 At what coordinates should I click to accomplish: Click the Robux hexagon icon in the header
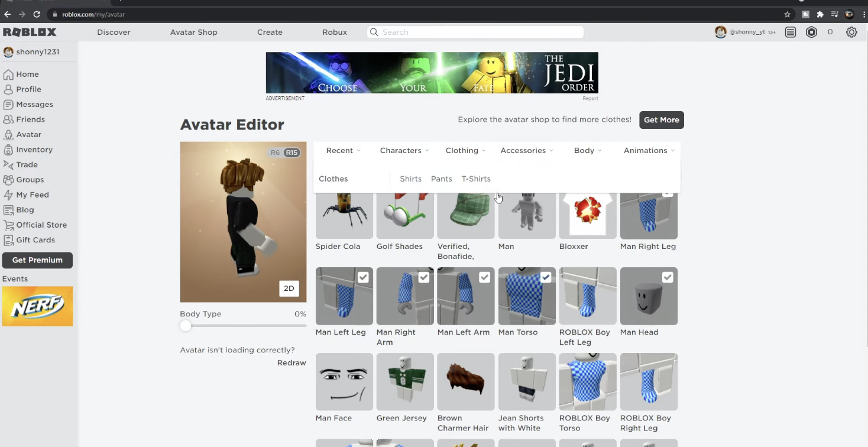[x=812, y=33]
